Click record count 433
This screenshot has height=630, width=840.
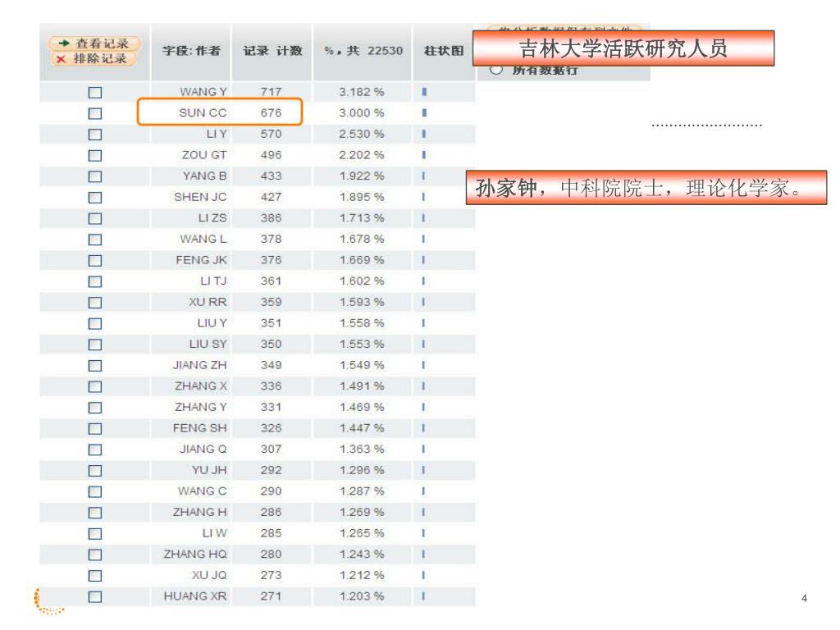pyautogui.click(x=271, y=176)
